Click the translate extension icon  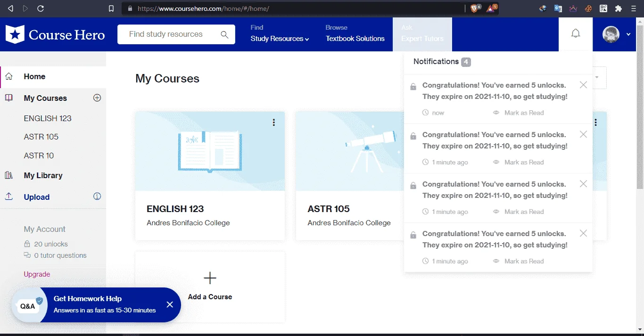[558, 8]
